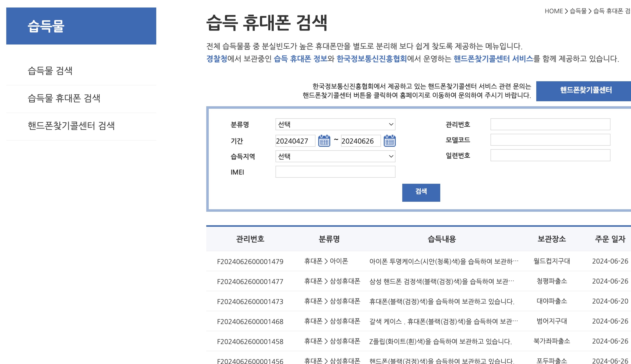The width and height of the screenshot is (631, 364).
Task: Focus the 모델코드 input field
Action: [550, 140]
